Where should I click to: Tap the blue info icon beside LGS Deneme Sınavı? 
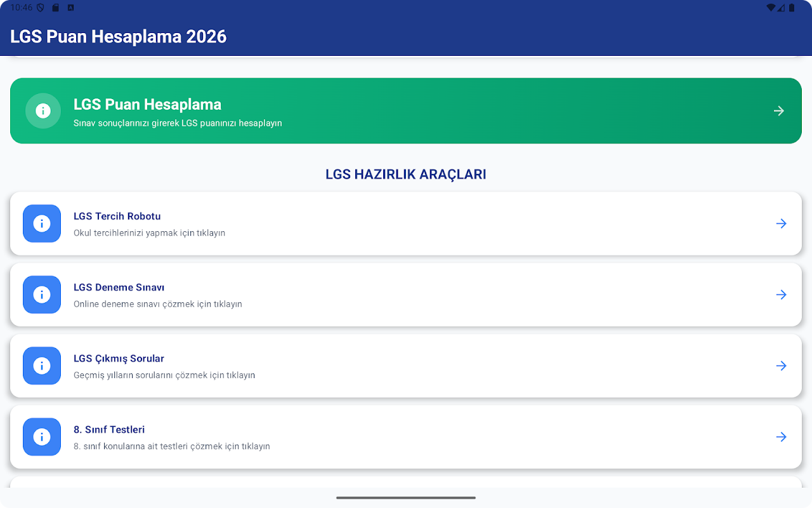coord(42,295)
